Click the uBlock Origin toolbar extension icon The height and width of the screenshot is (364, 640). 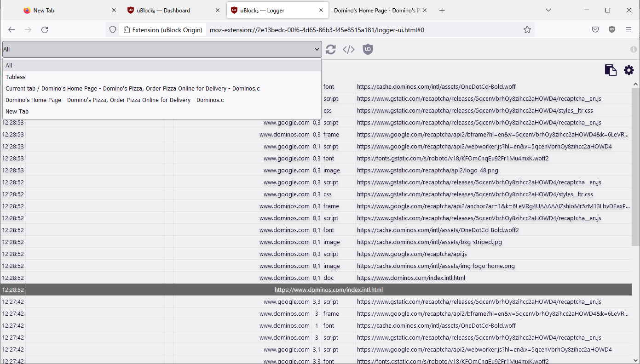(x=611, y=29)
